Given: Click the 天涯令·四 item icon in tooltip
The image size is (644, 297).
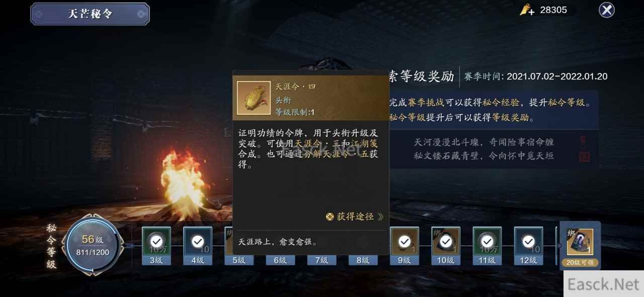Looking at the screenshot, I should point(254,98).
